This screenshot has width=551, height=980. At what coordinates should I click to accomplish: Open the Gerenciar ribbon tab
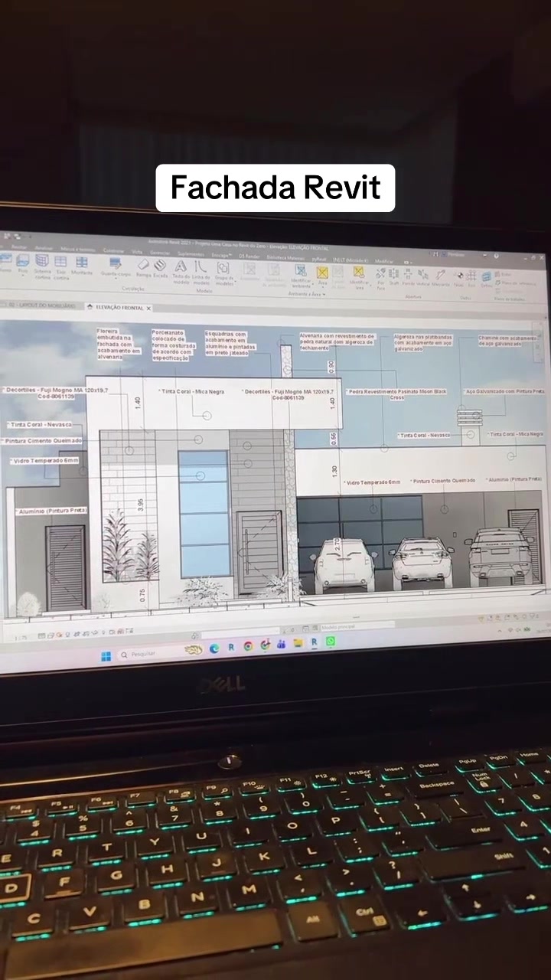(x=159, y=253)
